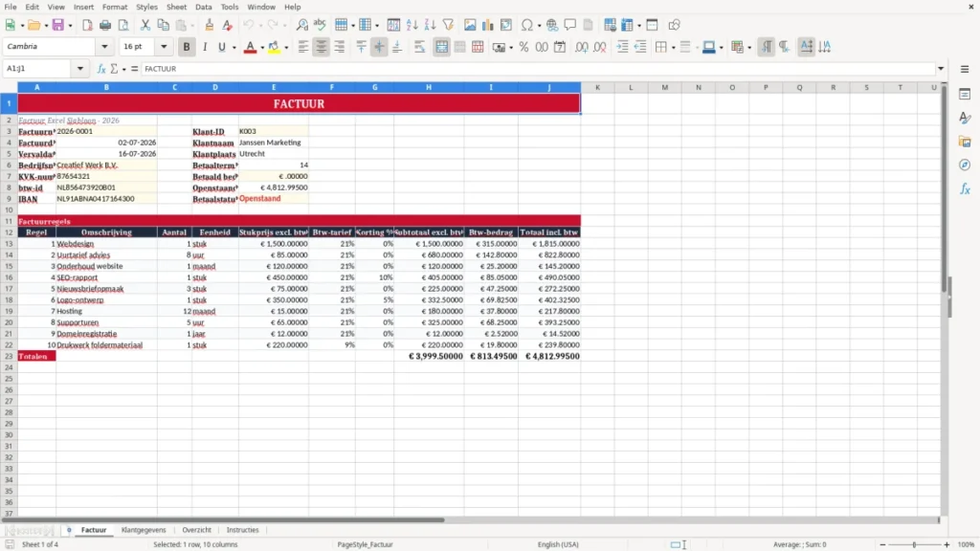The height and width of the screenshot is (551, 980).
Task: Export directly as PDF
Action: (x=87, y=25)
